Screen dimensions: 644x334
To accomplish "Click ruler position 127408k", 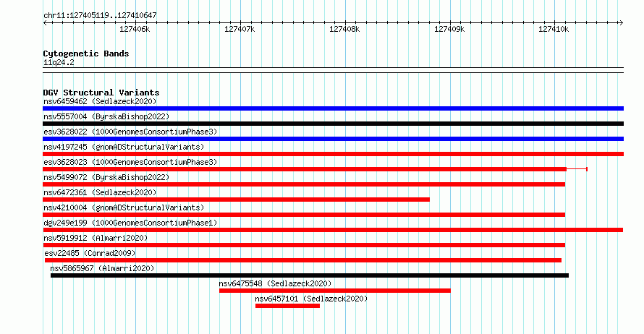I will coord(344,29).
